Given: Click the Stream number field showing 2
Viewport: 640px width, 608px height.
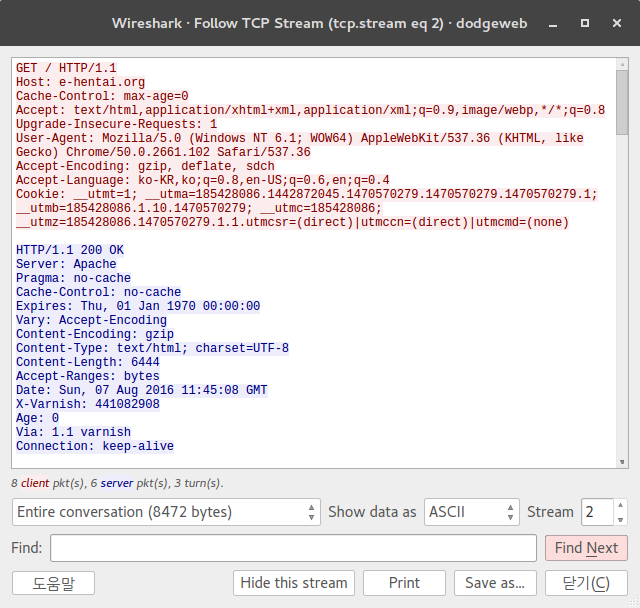Looking at the screenshot, I should coord(597,512).
